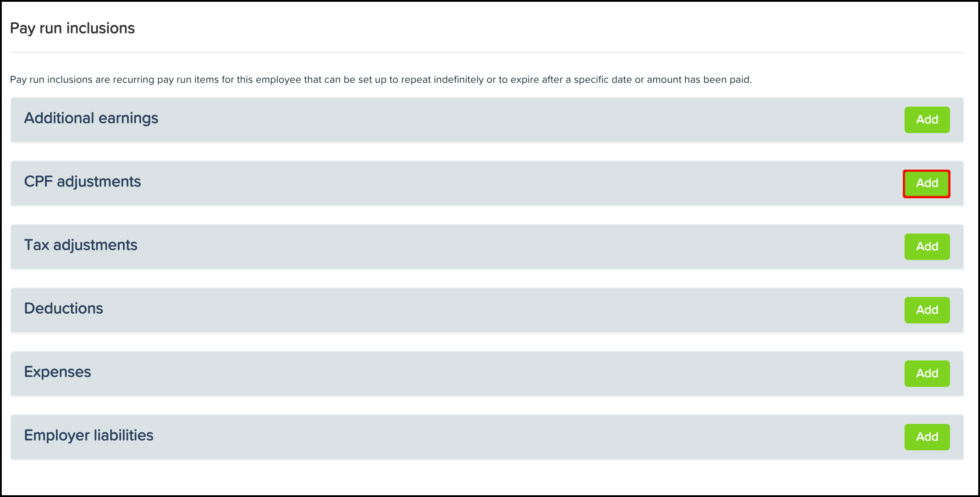Click the divider line below the page title
980x497 pixels.
[487, 52]
